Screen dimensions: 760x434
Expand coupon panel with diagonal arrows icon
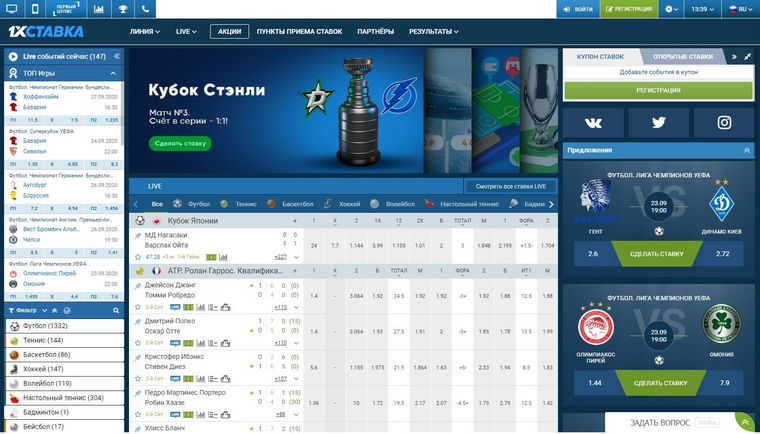tap(747, 56)
